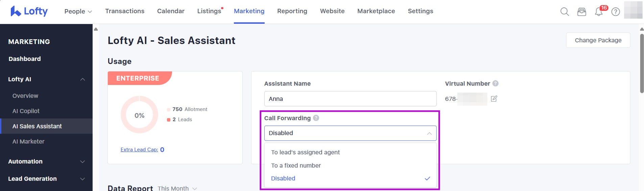
Task: Open the Reporting tab
Action: tap(292, 11)
